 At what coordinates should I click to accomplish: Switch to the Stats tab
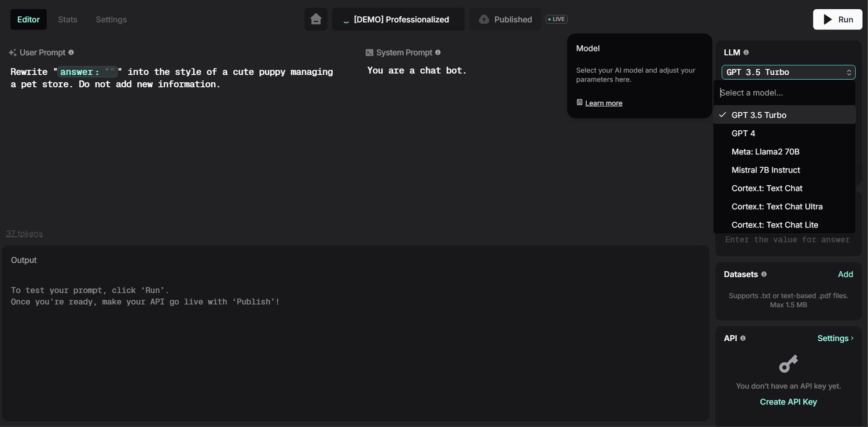pyautogui.click(x=67, y=19)
